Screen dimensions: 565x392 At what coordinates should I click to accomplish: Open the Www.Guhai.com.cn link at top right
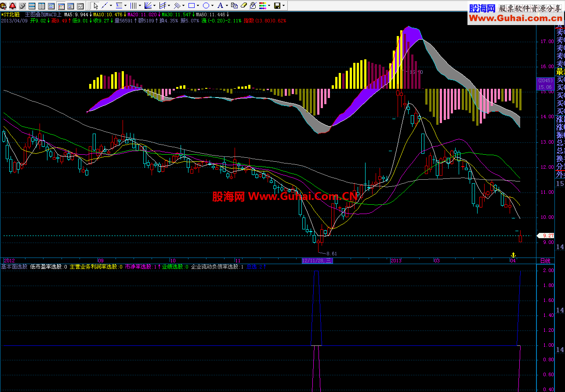515,18
